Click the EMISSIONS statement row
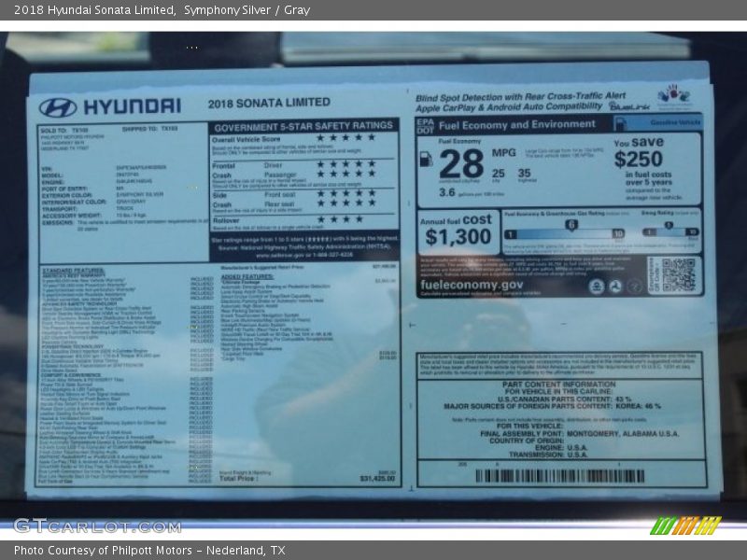The height and width of the screenshot is (560, 747). (125, 225)
